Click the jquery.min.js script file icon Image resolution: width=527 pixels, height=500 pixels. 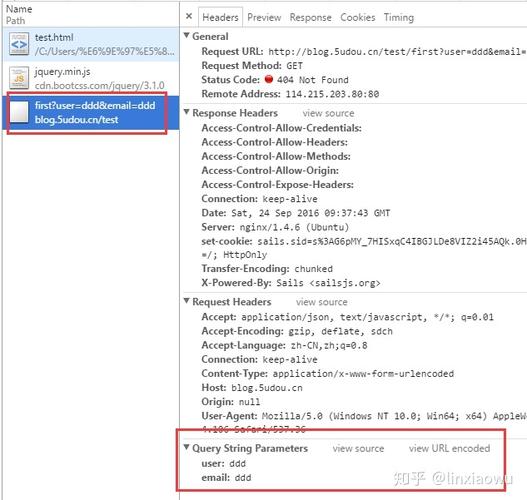(x=19, y=78)
